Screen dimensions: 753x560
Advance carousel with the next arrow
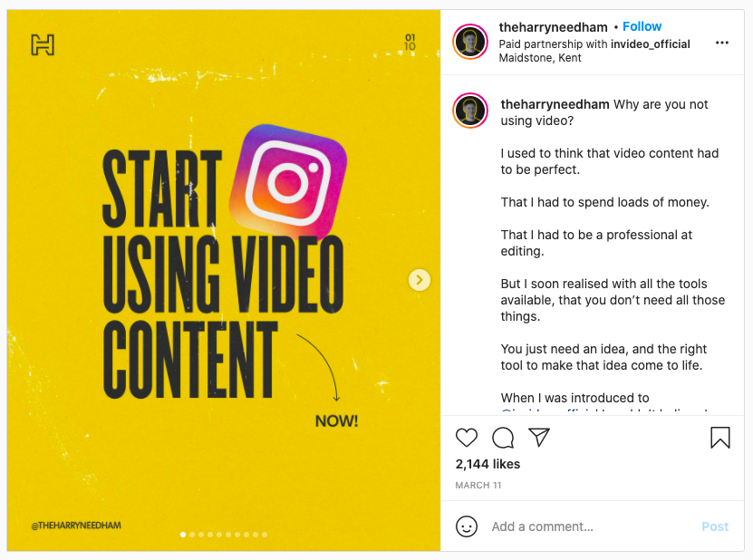(x=420, y=279)
